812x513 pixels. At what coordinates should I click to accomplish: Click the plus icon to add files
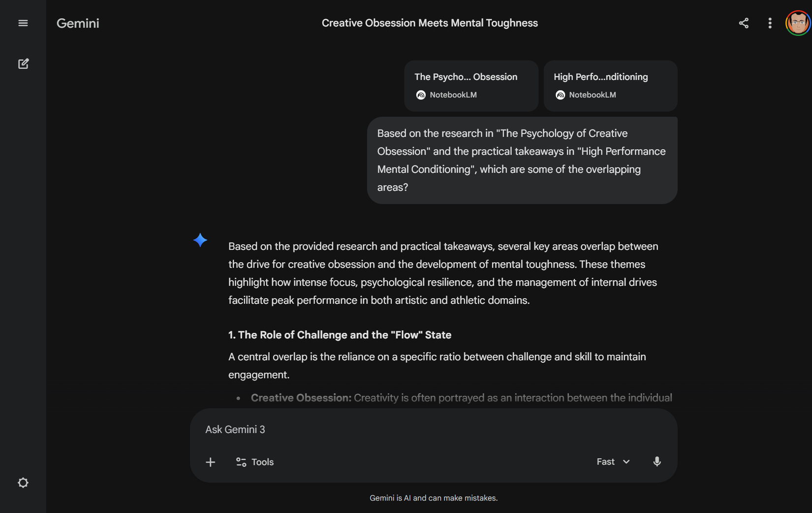(x=210, y=462)
